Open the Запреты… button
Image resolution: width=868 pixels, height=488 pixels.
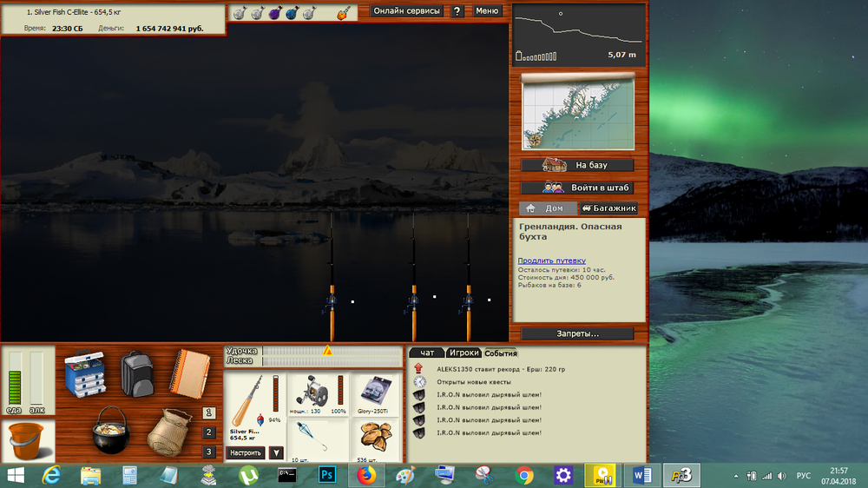coord(577,333)
